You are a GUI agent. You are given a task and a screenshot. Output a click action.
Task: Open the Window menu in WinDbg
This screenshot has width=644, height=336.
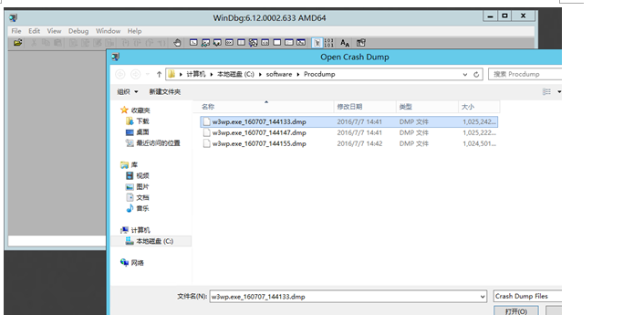[x=108, y=31]
